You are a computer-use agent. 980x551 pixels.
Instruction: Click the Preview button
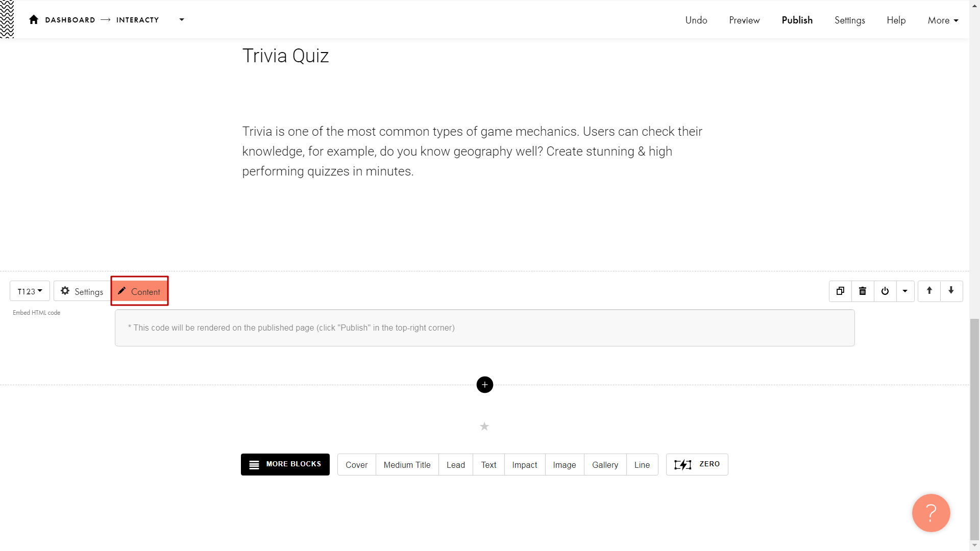point(744,20)
